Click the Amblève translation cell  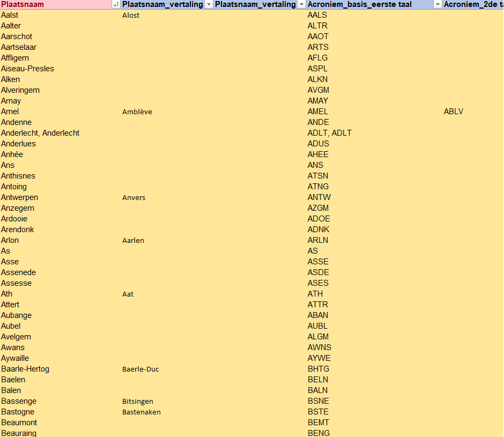tap(137, 112)
